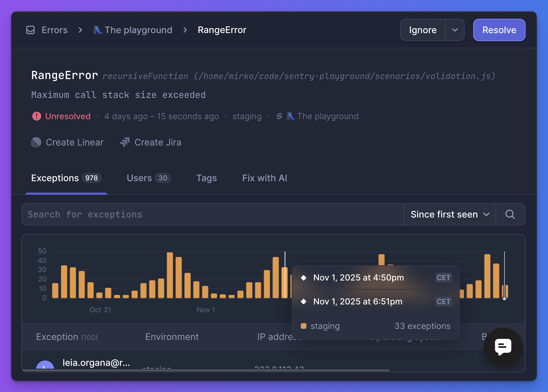The image size is (548, 392).
Task: Click the search magnifier icon
Action: pyautogui.click(x=510, y=214)
